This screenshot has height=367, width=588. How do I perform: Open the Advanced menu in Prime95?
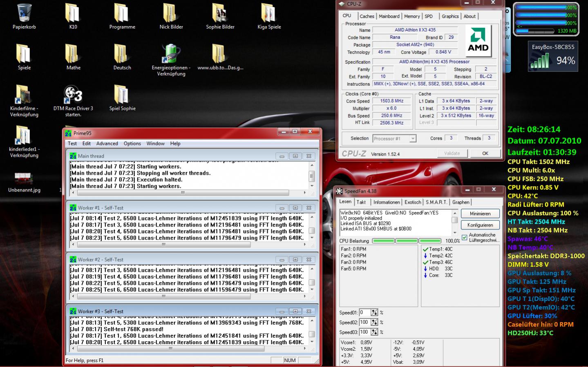pyautogui.click(x=107, y=144)
